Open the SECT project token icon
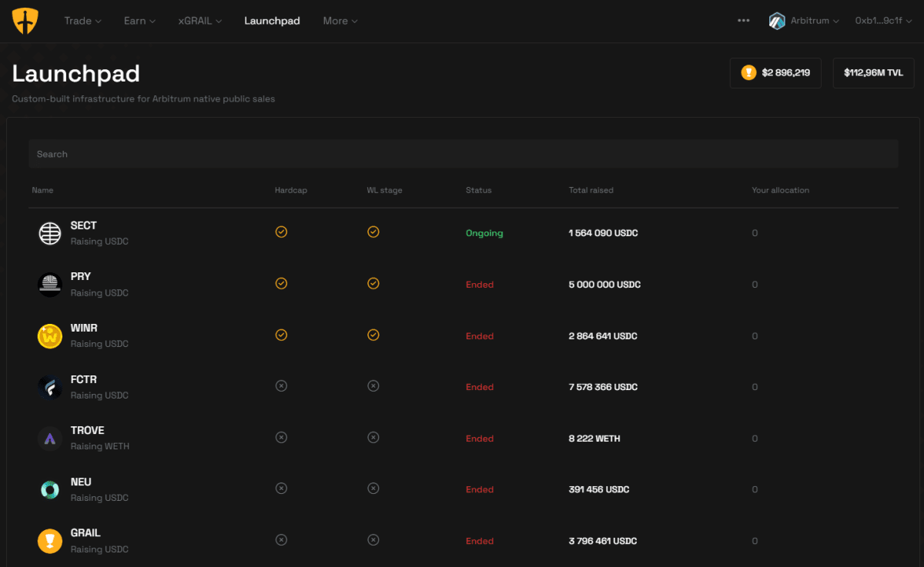The height and width of the screenshot is (567, 924). [x=50, y=233]
